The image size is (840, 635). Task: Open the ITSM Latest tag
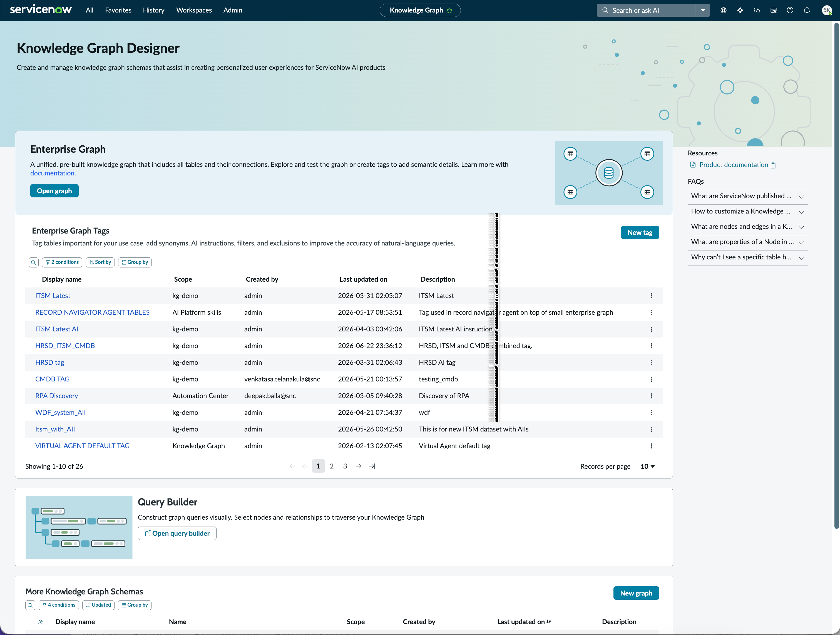point(53,296)
